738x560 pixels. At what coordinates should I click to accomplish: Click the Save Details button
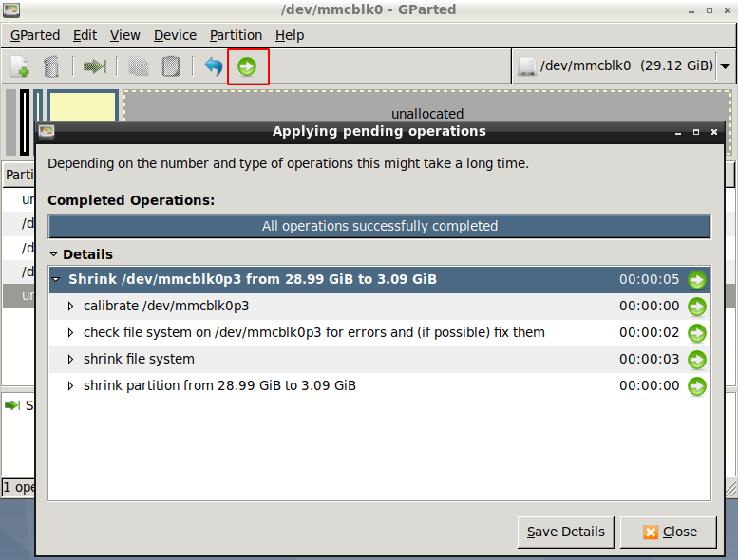[x=566, y=532]
